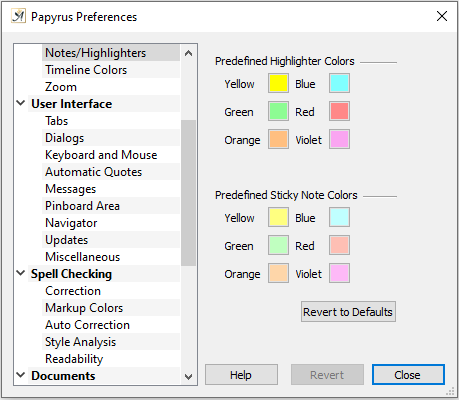Viewport: 459px width, 400px height.
Task: Close the Papyrus Preferences dialog via Close
Action: coord(408,375)
